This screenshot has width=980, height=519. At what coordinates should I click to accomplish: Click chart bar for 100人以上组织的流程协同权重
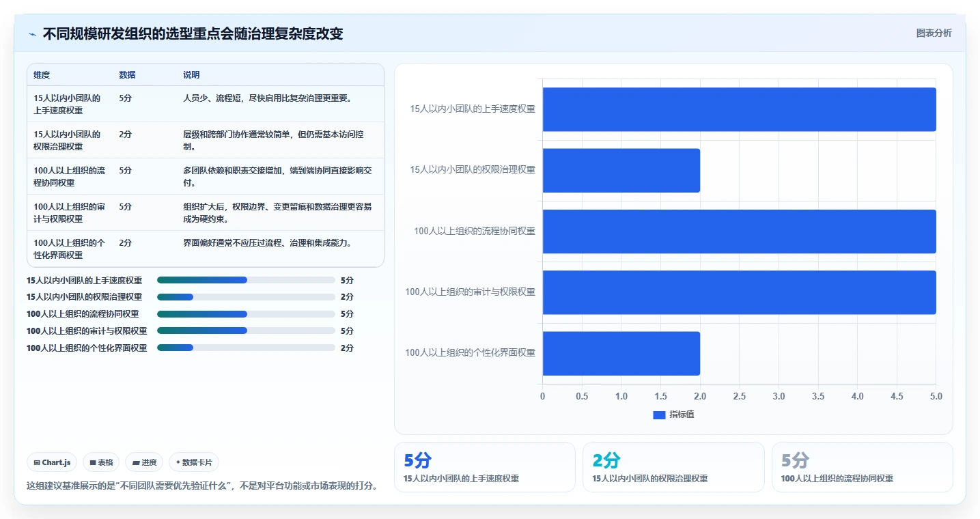(739, 232)
